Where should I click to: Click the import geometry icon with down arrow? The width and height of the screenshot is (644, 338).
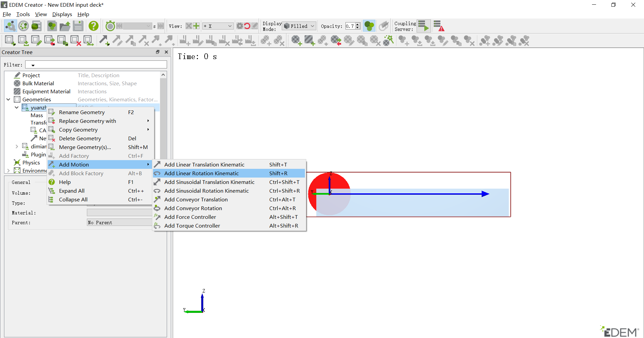pyautogui.click(x=23, y=41)
